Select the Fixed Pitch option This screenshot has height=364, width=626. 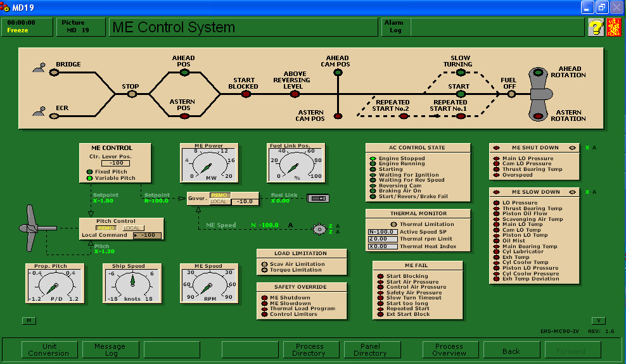coord(89,172)
